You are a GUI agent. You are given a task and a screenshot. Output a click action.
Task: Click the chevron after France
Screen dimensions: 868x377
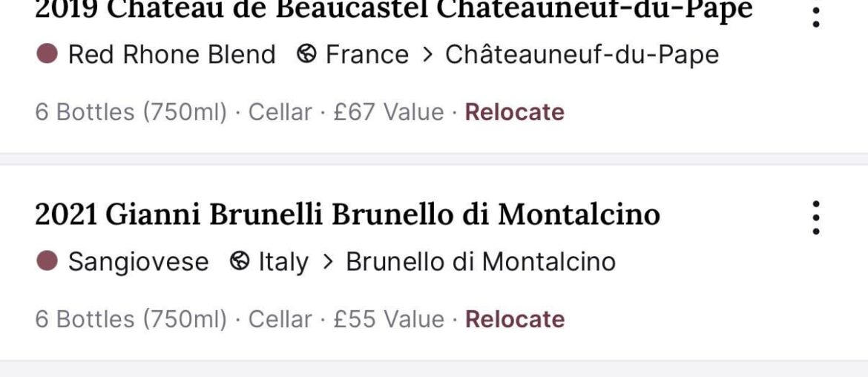point(427,55)
